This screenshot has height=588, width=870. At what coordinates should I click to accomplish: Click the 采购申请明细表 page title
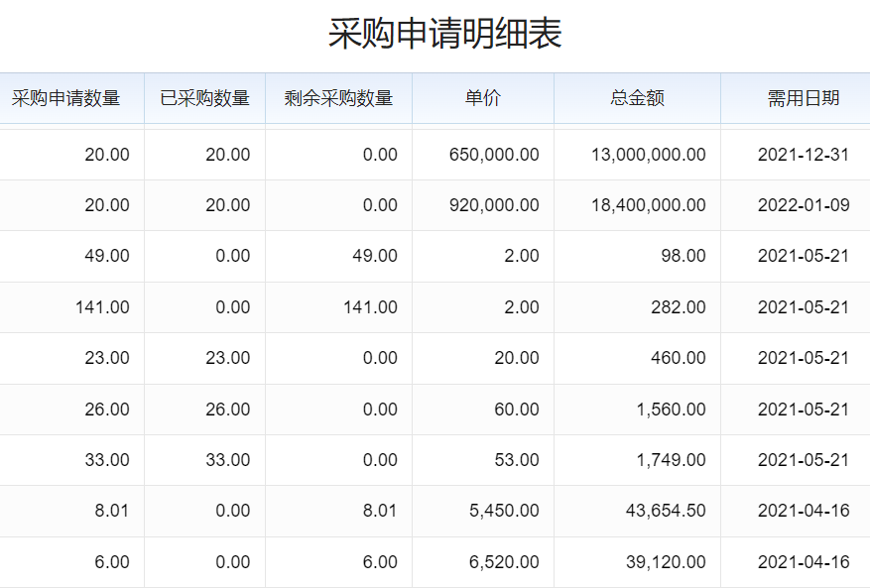pos(444,34)
